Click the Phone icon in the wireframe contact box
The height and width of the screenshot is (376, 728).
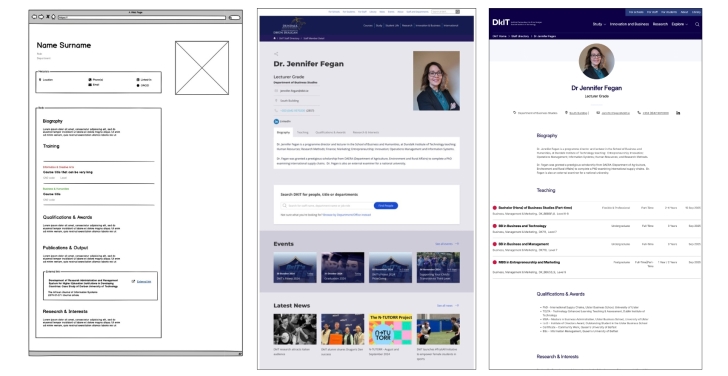pyautogui.click(x=90, y=80)
